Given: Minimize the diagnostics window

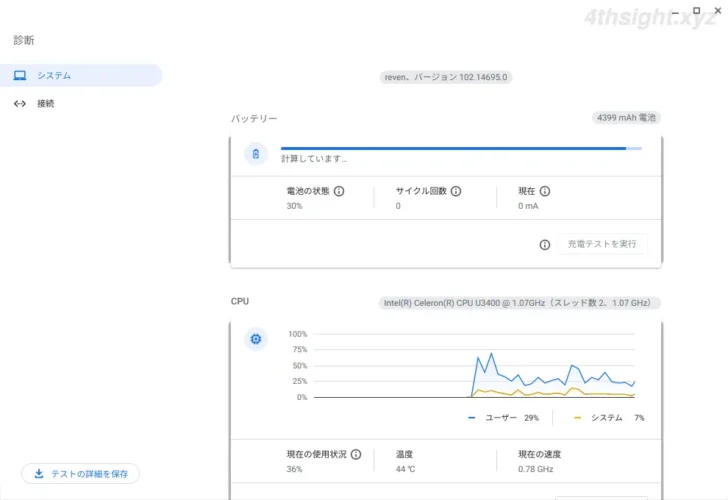Looking at the screenshot, I should click(675, 11).
